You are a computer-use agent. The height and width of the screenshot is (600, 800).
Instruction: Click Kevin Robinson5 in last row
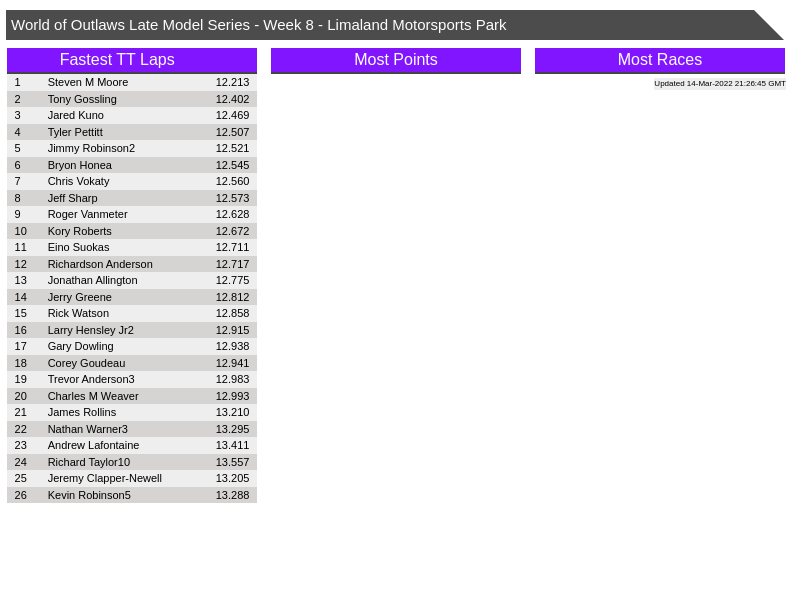(x=89, y=495)
